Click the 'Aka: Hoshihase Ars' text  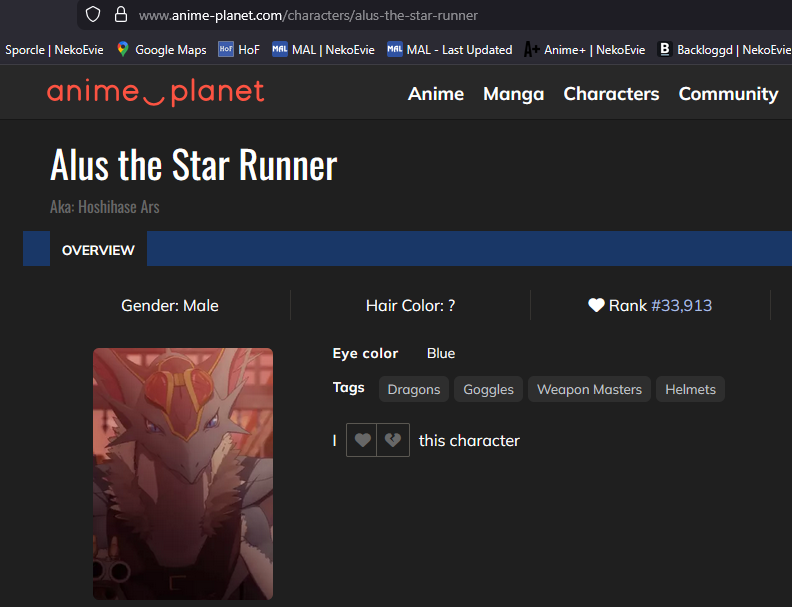pyautogui.click(x=105, y=207)
